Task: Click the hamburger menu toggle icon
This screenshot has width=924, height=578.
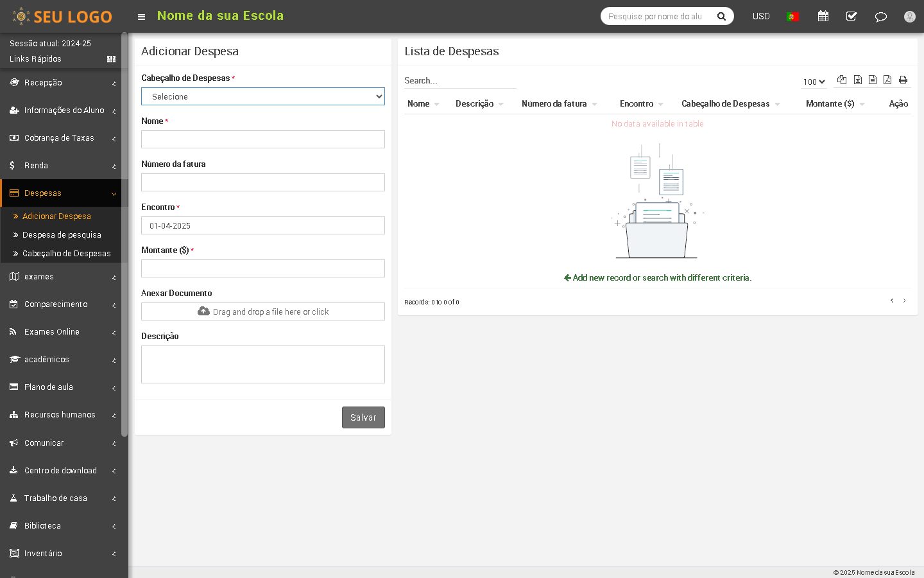Action: [141, 17]
